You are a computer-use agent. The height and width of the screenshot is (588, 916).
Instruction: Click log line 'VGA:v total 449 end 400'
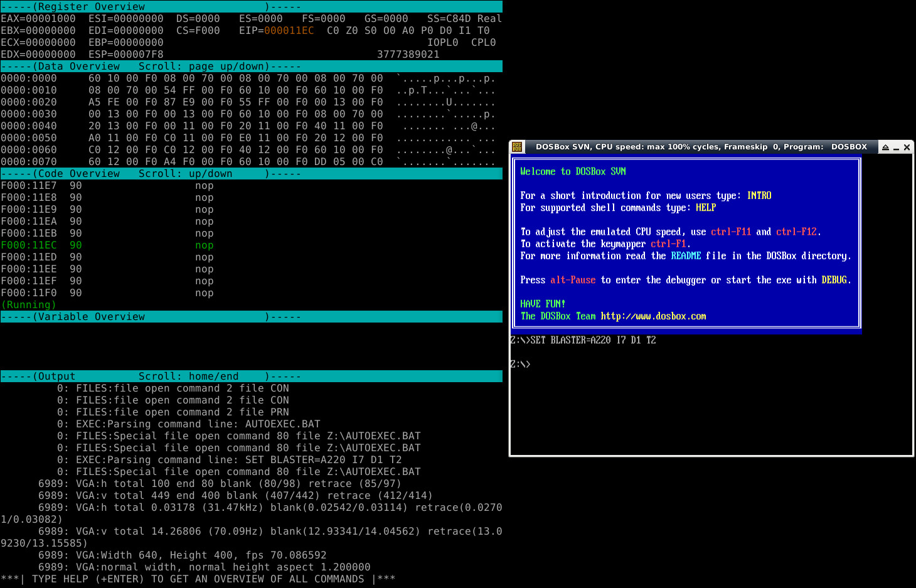236,496
